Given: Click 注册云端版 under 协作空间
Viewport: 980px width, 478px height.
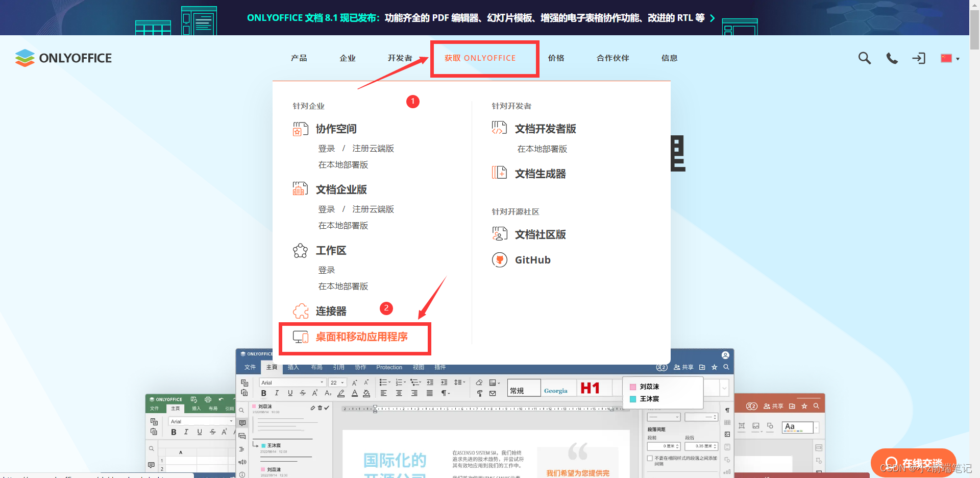Looking at the screenshot, I should pyautogui.click(x=373, y=149).
